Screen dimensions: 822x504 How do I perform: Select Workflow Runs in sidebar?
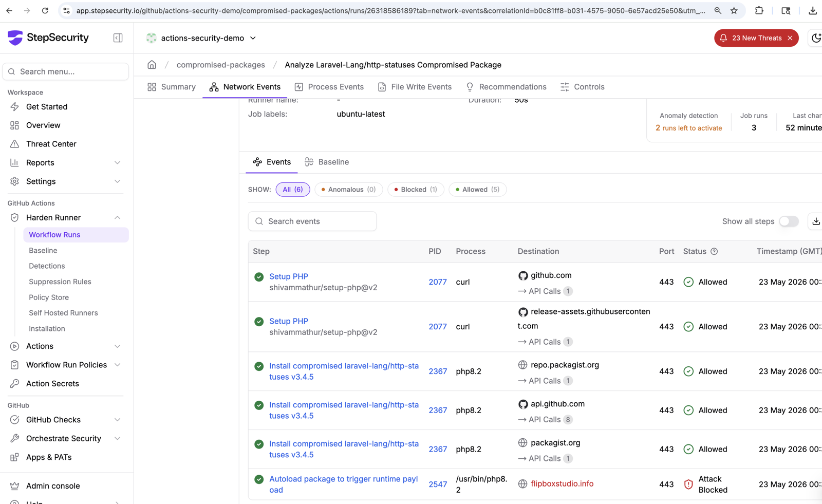point(76,235)
